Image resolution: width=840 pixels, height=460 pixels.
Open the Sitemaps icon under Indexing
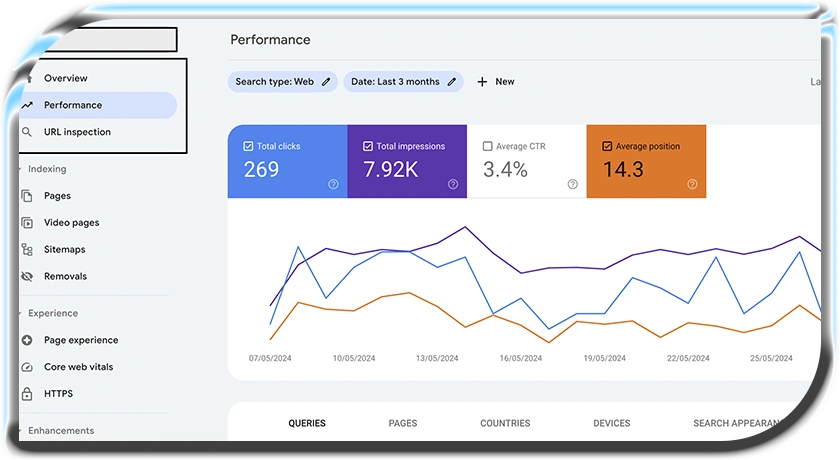click(x=27, y=250)
